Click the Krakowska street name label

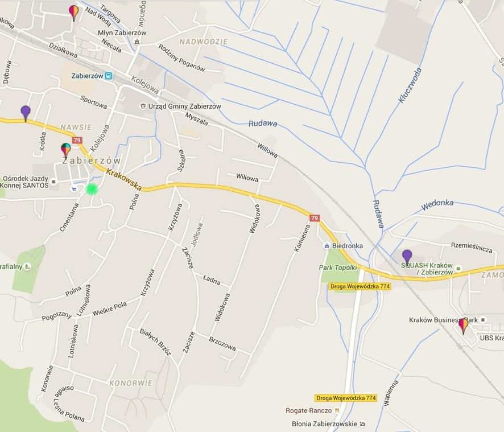click(x=124, y=180)
